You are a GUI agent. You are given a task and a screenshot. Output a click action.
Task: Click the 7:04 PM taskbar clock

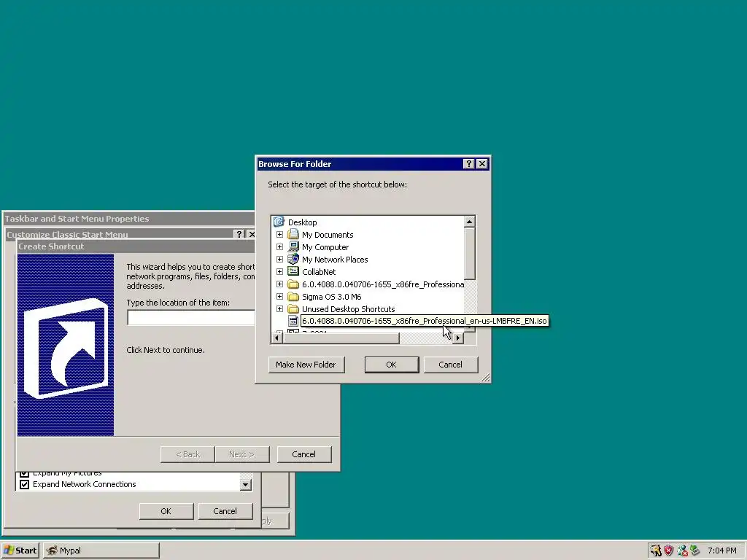721,551
